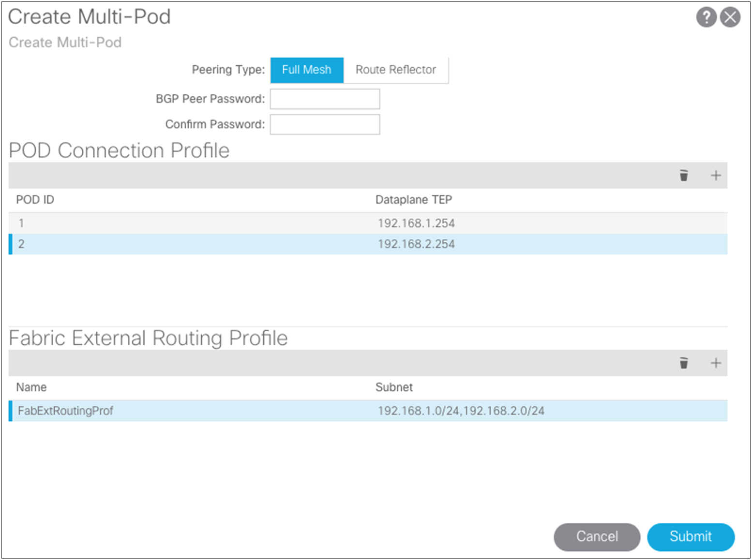Image resolution: width=752 pixels, height=560 pixels.
Task: Delete selected POD Connection Profile entry
Action: click(x=684, y=175)
